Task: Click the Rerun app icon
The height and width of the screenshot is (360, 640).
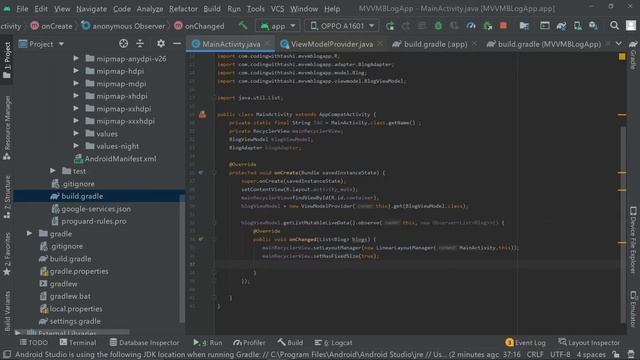Action: 390,26
